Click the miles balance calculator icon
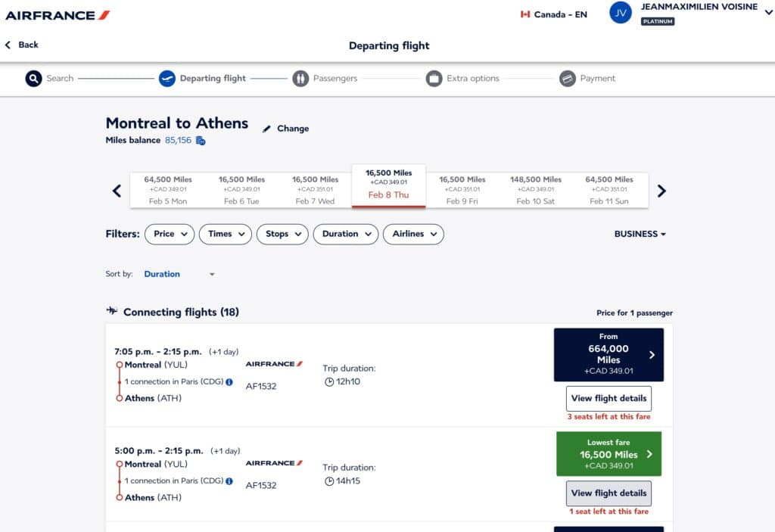This screenshot has height=532, width=775. pos(201,141)
